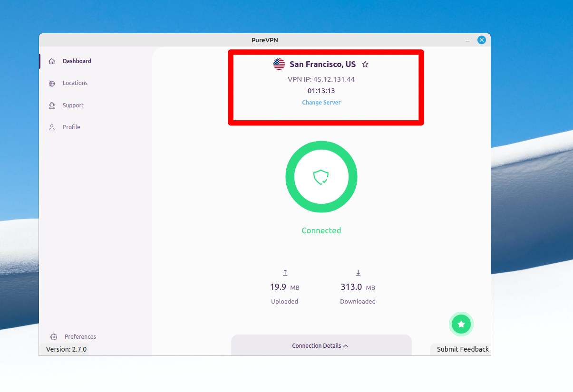Click the Support headset icon
Viewport: 573px width, 392px height.
click(x=52, y=105)
